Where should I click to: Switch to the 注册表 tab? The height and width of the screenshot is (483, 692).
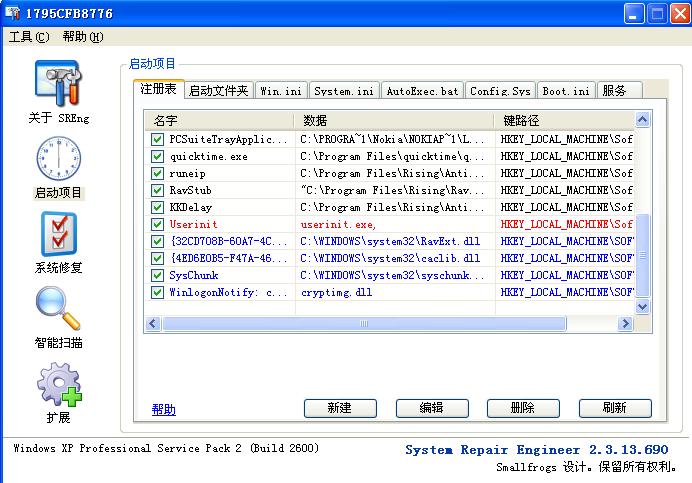(158, 89)
